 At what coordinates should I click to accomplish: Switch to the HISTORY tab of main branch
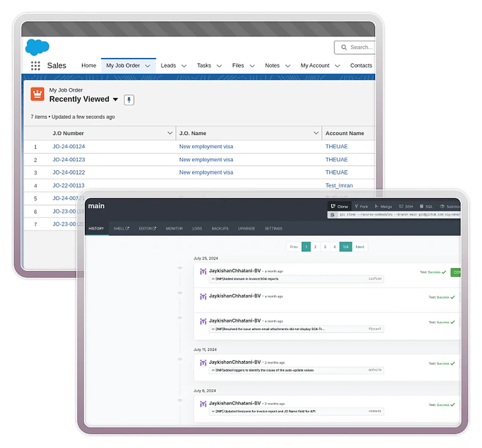96,229
